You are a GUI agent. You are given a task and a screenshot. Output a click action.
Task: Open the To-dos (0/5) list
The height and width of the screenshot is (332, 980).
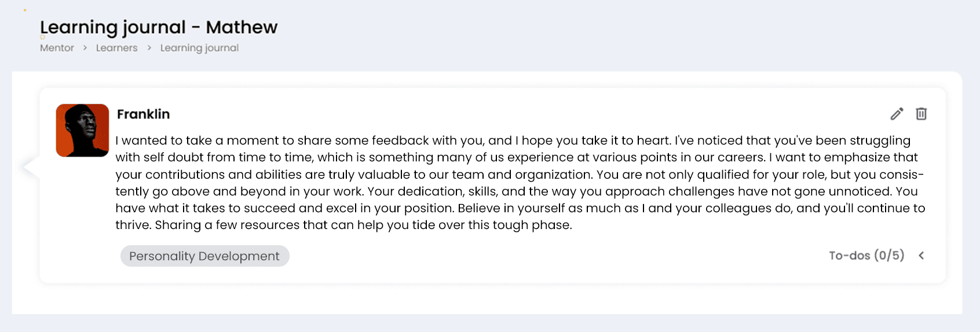click(x=866, y=256)
